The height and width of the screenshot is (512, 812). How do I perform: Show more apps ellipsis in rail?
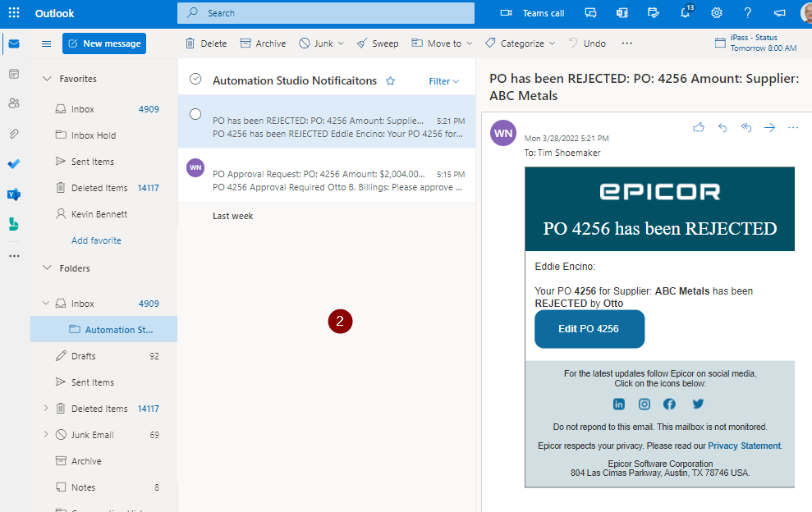click(x=14, y=256)
